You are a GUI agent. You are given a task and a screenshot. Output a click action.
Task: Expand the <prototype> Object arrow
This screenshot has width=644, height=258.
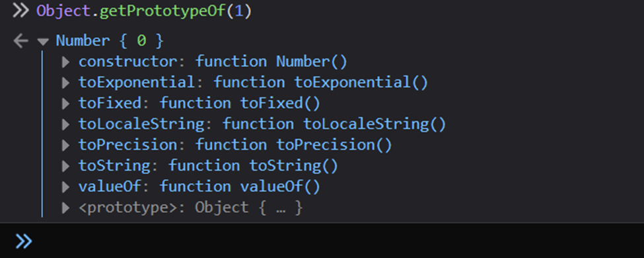[65, 208]
